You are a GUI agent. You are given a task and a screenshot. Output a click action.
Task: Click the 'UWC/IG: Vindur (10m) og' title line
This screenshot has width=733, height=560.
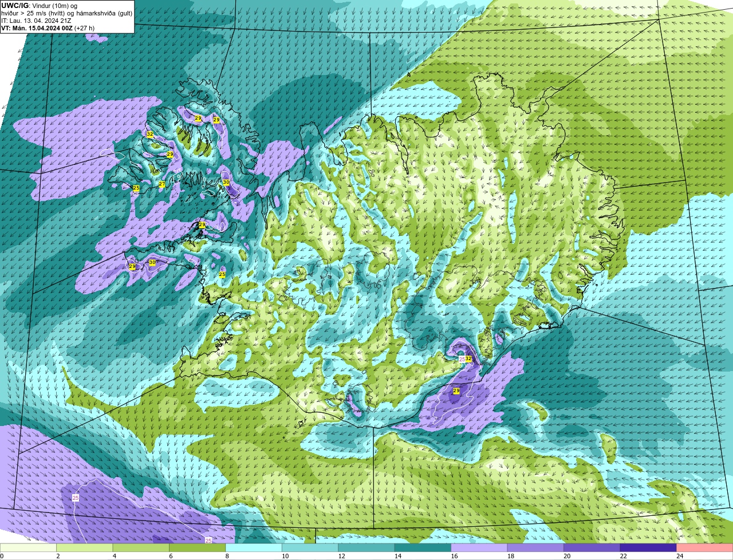point(39,5)
